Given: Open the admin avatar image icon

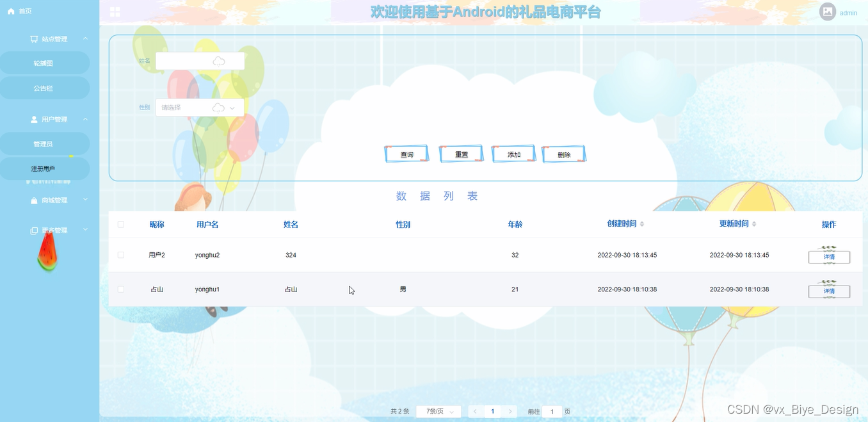Looking at the screenshot, I should coord(828,12).
